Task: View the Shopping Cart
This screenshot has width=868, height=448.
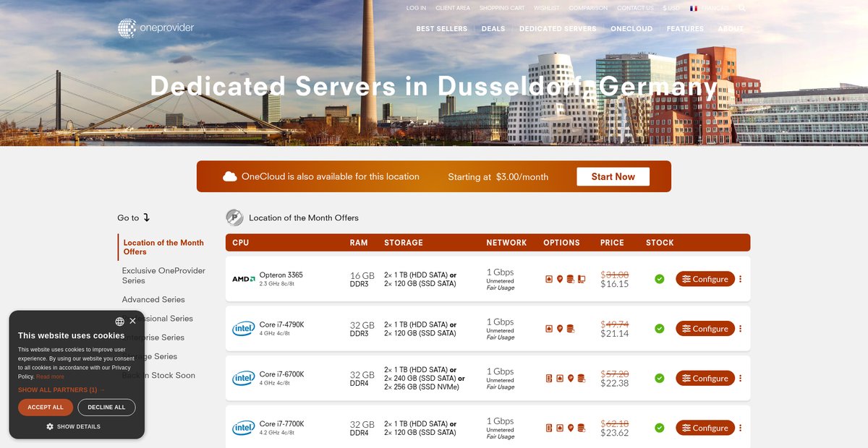Action: click(x=502, y=8)
